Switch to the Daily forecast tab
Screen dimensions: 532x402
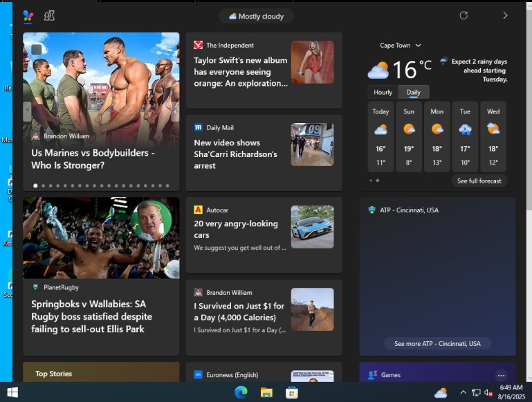point(413,92)
